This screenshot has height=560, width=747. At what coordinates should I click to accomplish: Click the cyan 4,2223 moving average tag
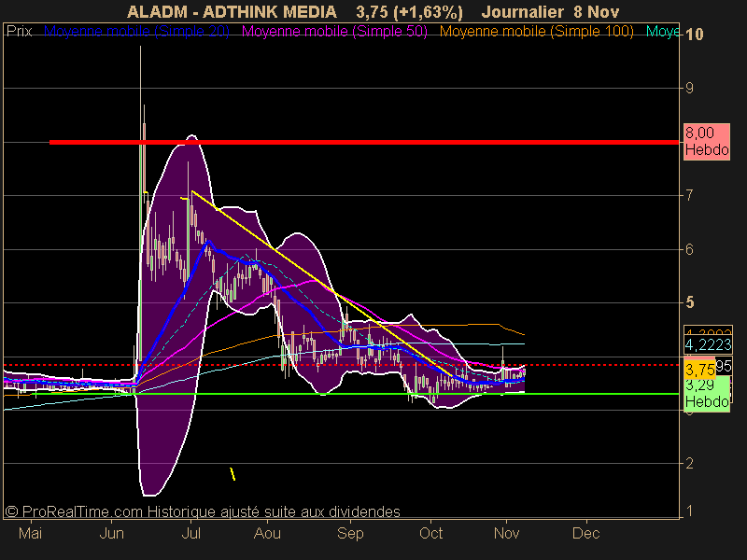tap(708, 344)
